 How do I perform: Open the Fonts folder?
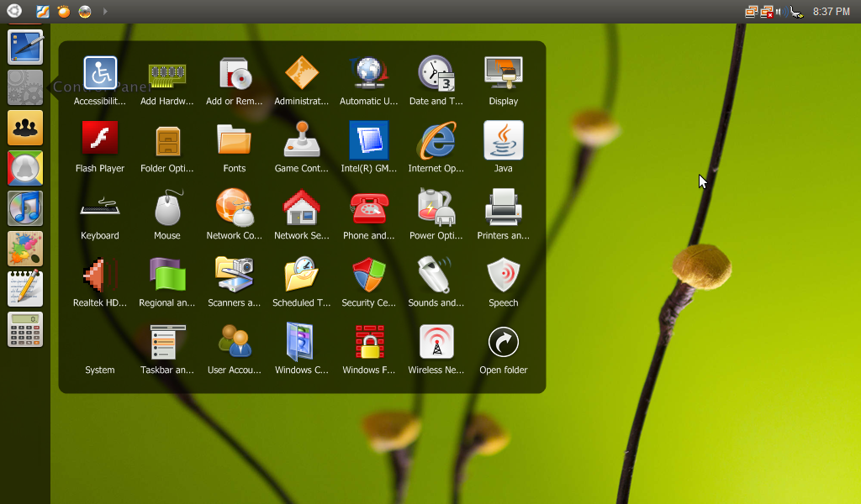tap(235, 139)
